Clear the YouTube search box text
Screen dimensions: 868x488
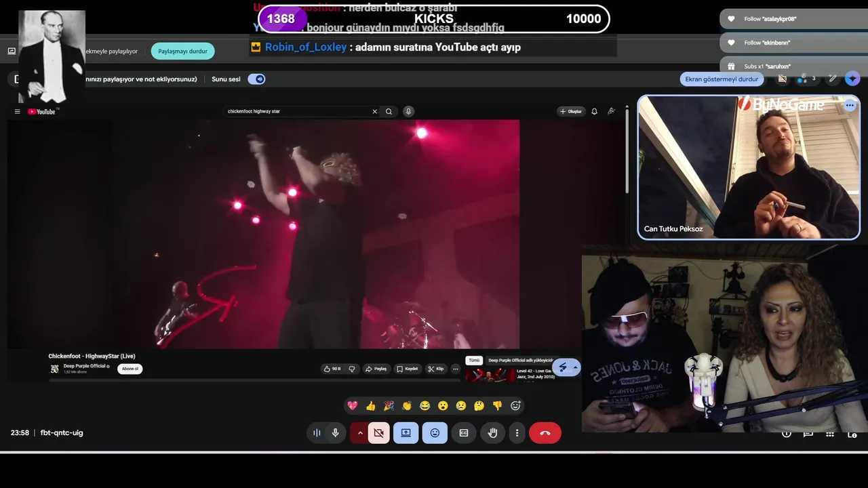tap(374, 112)
